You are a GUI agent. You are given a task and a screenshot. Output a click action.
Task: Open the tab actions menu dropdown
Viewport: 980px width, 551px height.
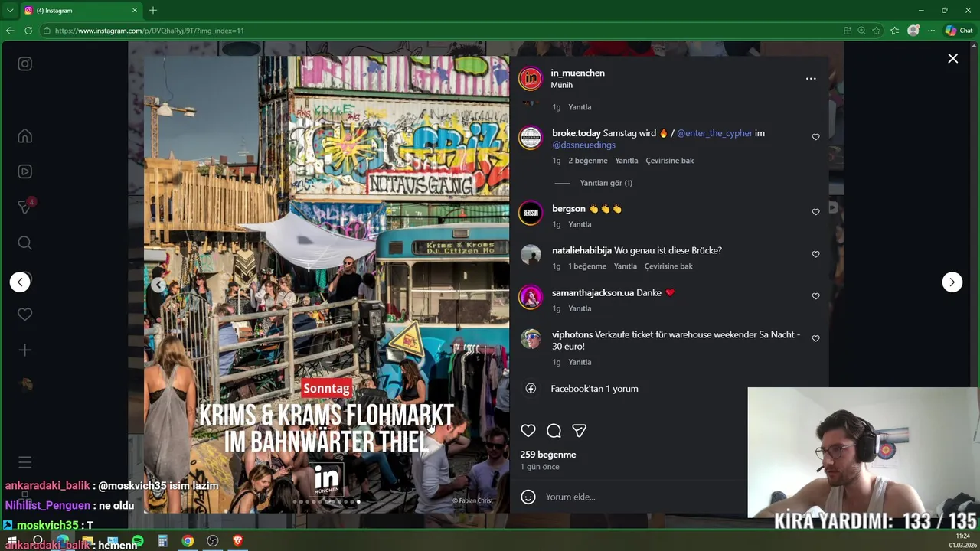[9, 11]
